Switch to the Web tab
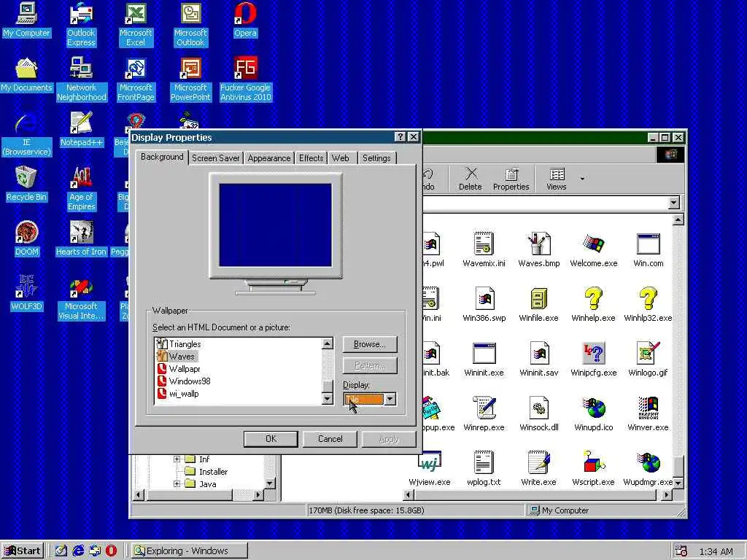The height and width of the screenshot is (560, 747). tap(341, 158)
